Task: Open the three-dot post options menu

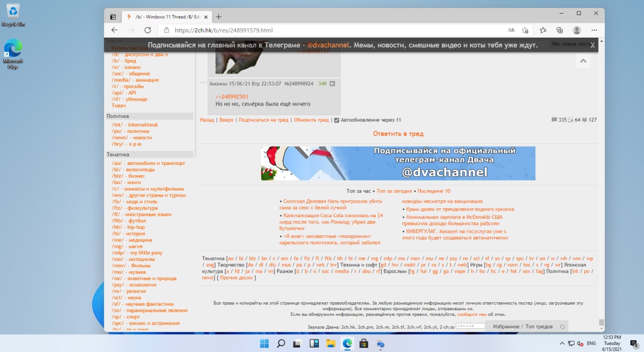Action: [x=203, y=82]
